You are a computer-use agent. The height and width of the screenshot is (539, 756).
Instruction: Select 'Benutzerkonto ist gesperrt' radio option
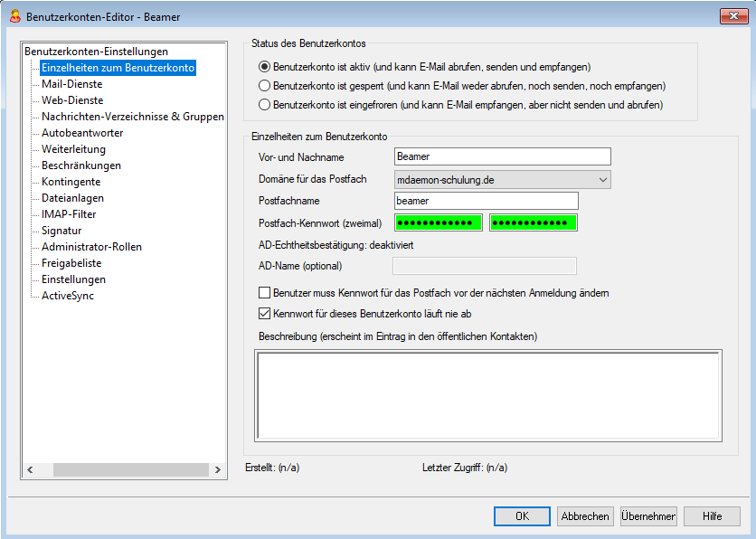tap(265, 86)
